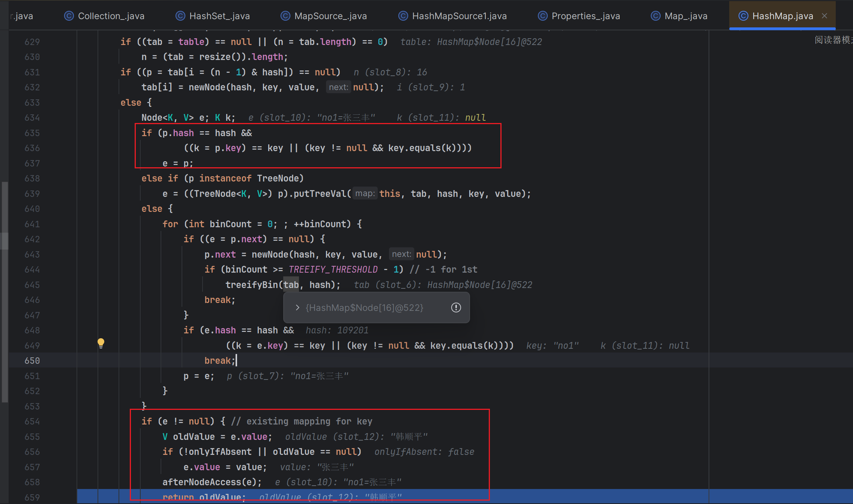The height and width of the screenshot is (504, 853).
Task: Select the Map_.java tab
Action: [679, 16]
